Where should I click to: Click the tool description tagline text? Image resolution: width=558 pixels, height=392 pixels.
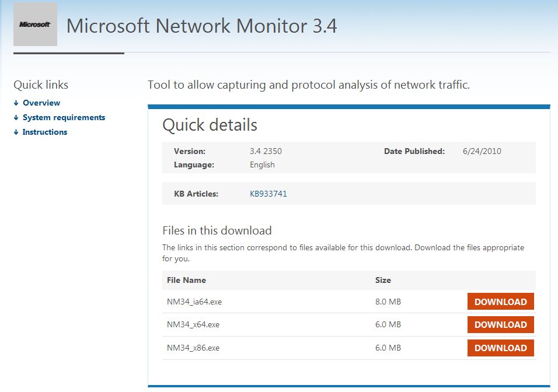[x=309, y=85]
